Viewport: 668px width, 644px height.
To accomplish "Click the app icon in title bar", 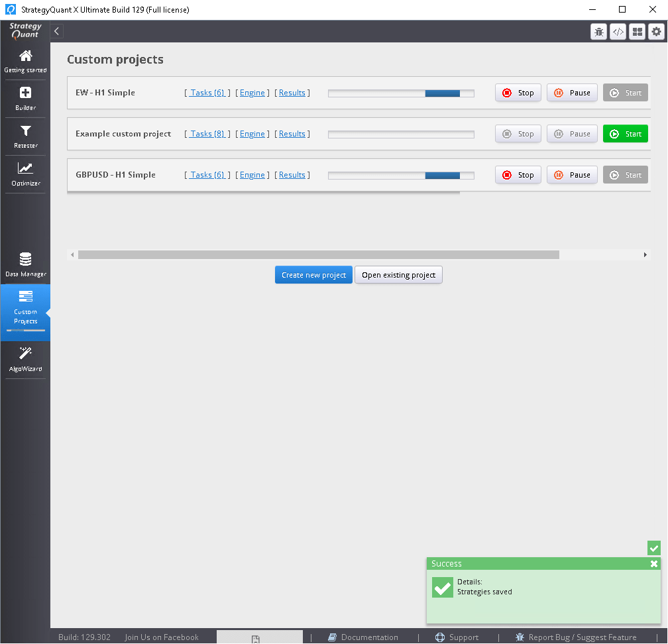I will (10, 9).
